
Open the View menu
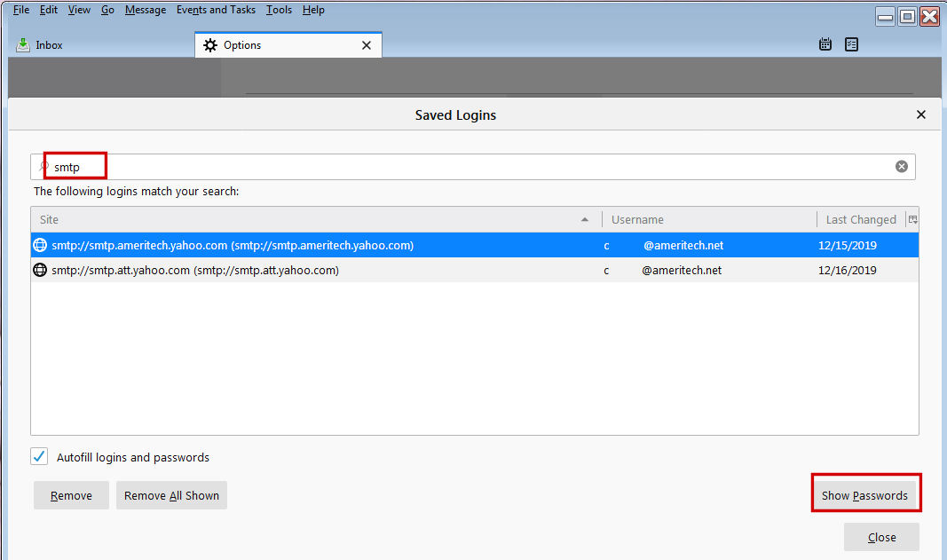pos(79,10)
